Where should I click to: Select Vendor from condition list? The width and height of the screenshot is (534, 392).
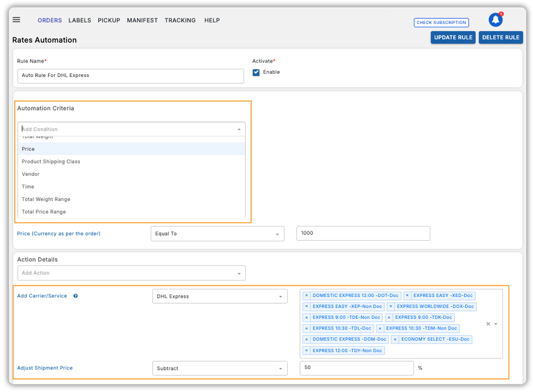(31, 174)
